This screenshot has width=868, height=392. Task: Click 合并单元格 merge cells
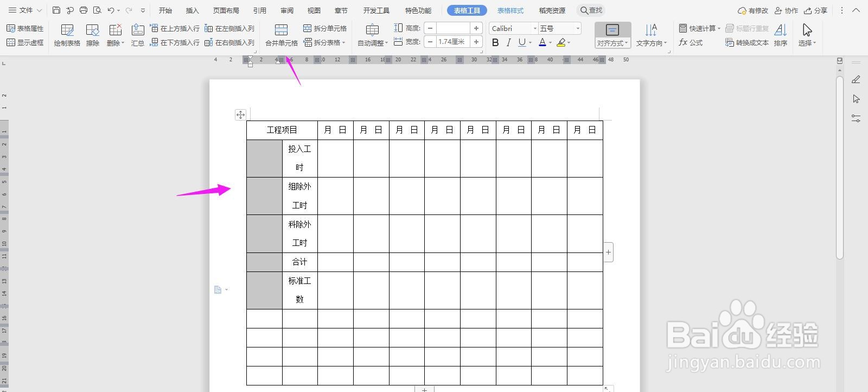tap(281, 35)
